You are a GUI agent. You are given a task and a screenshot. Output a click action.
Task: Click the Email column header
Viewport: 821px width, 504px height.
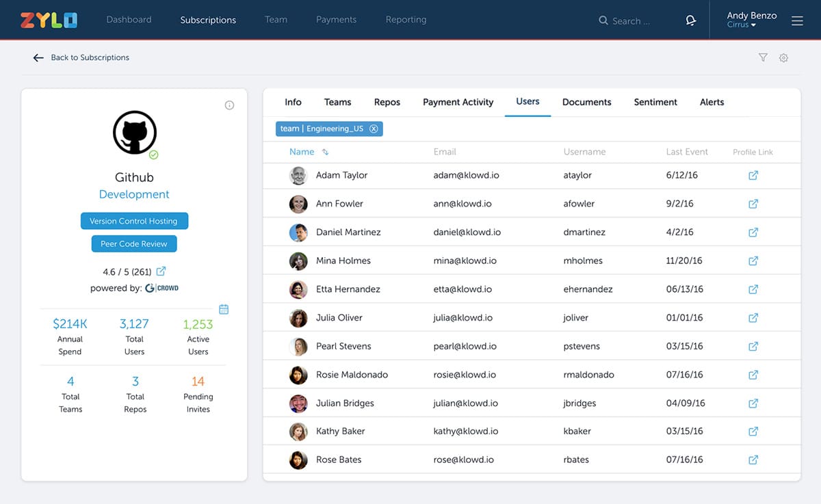pyautogui.click(x=445, y=152)
